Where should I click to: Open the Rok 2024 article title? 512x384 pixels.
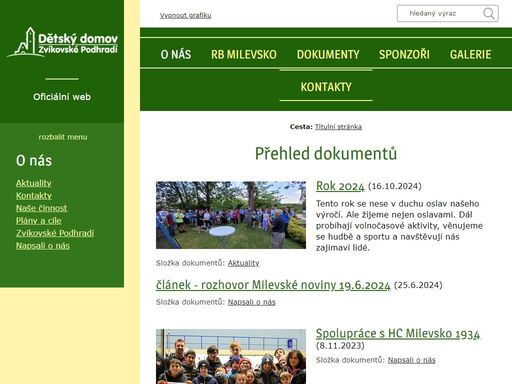click(340, 186)
